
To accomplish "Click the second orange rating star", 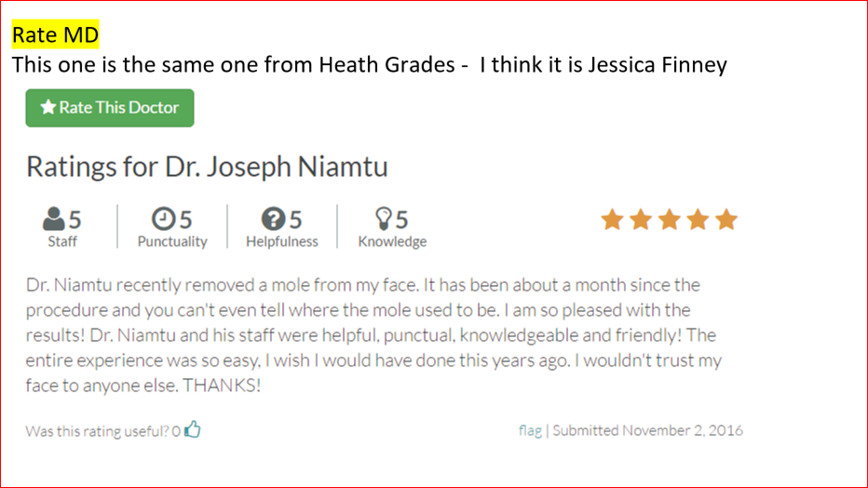I will pyautogui.click(x=641, y=220).
